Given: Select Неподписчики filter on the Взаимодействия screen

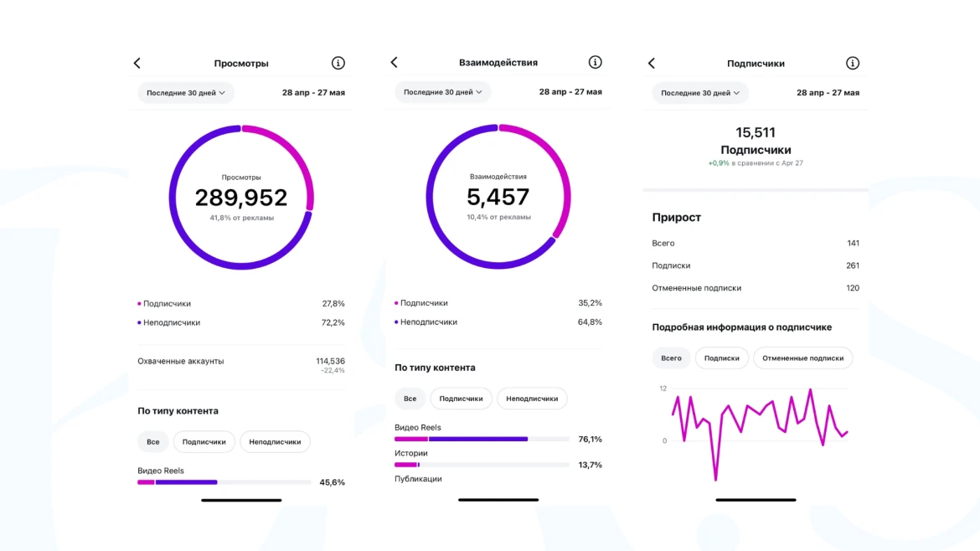Looking at the screenshot, I should tap(532, 399).
